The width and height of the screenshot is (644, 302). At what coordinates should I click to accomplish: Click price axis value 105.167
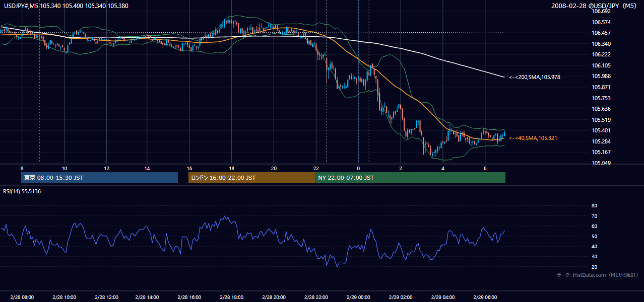click(602, 152)
